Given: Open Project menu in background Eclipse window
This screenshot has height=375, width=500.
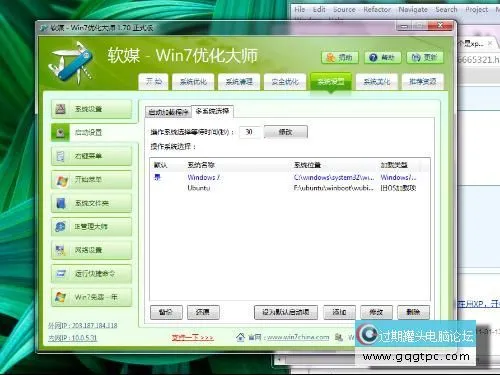Looking at the screenshot, I should tap(477, 9).
